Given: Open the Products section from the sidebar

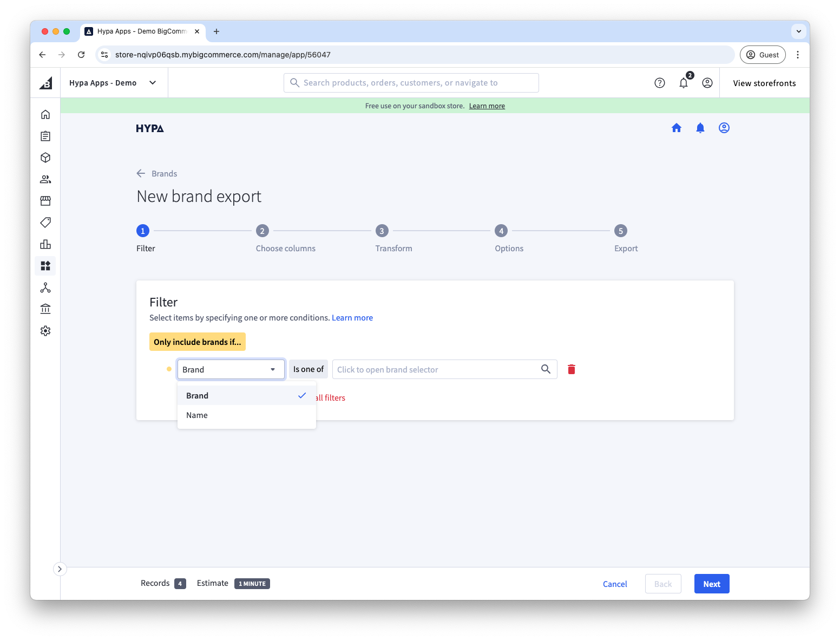Looking at the screenshot, I should click(x=45, y=158).
